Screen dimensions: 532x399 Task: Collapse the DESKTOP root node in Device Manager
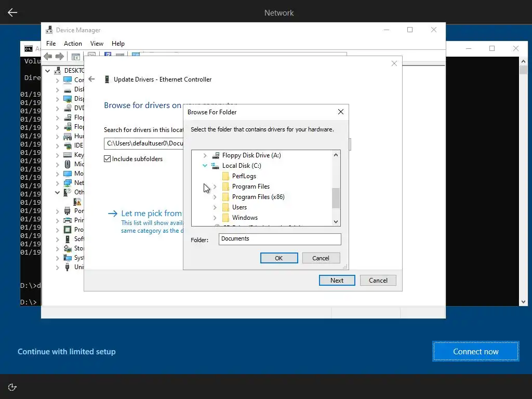[x=48, y=71]
